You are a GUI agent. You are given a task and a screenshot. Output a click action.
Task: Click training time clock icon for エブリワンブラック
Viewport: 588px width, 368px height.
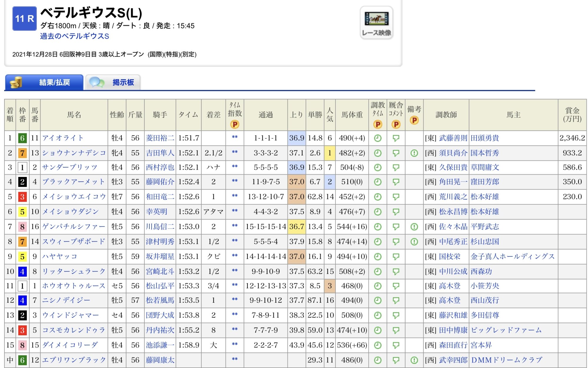click(377, 360)
